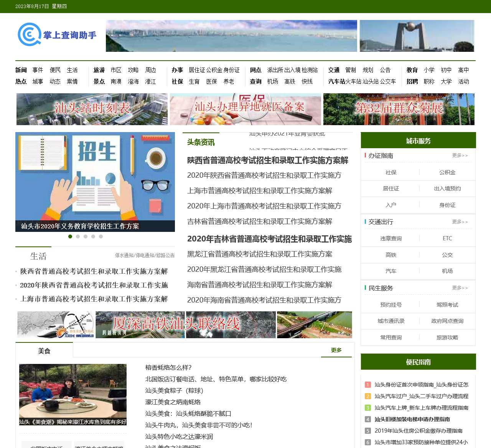491x448 pixels.
Task: Select 预约挂号 in 民生服务
Action: pos(390,304)
